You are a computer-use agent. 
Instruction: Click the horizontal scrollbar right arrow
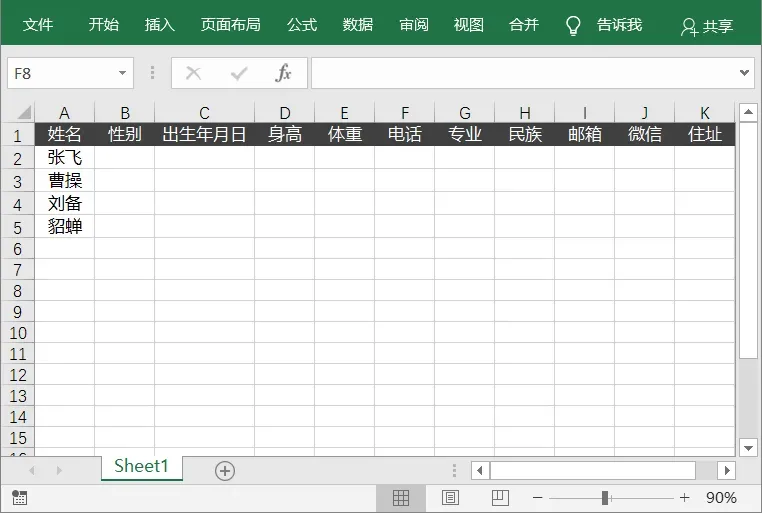coord(727,470)
